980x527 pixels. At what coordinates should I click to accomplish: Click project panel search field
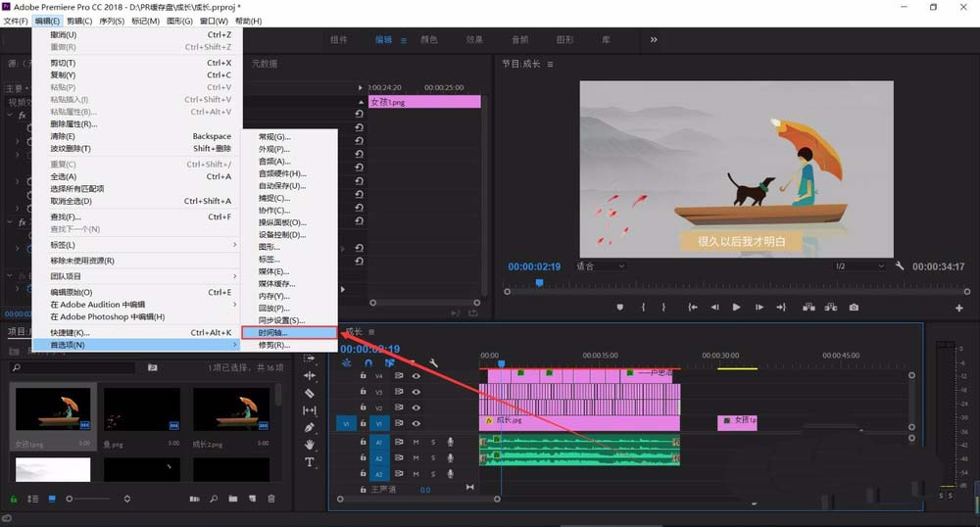(73, 367)
